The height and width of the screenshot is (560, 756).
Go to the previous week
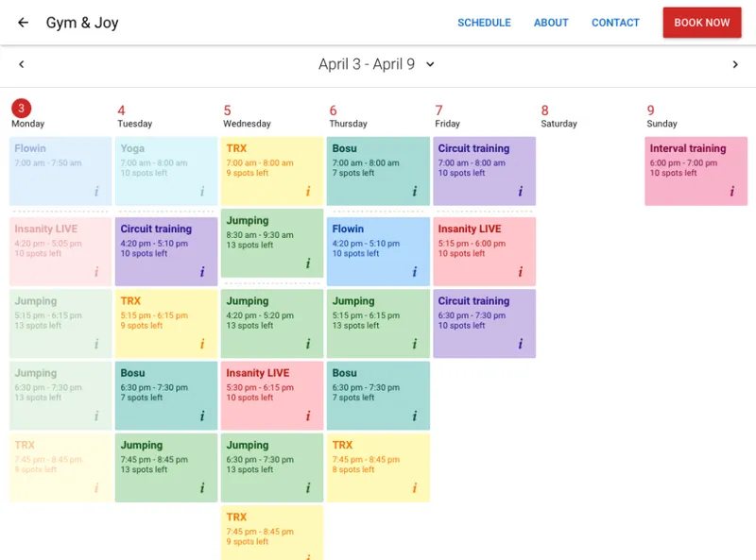point(21,64)
